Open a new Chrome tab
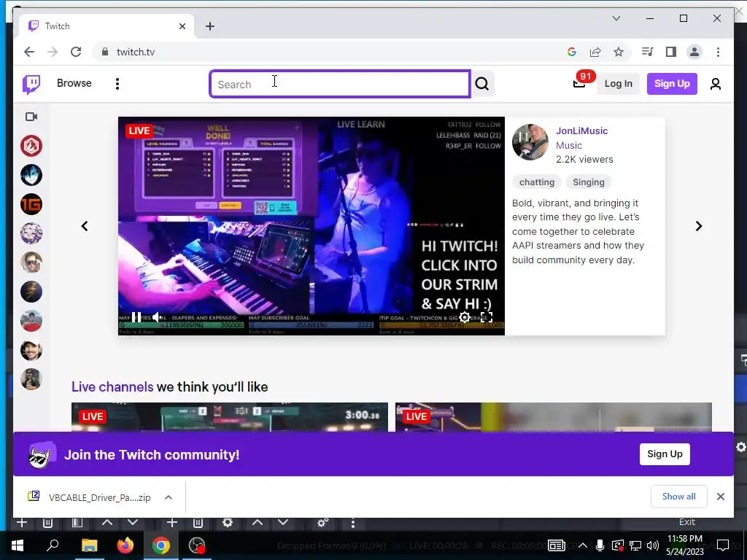Screen dimensions: 747x560 (x=210, y=26)
